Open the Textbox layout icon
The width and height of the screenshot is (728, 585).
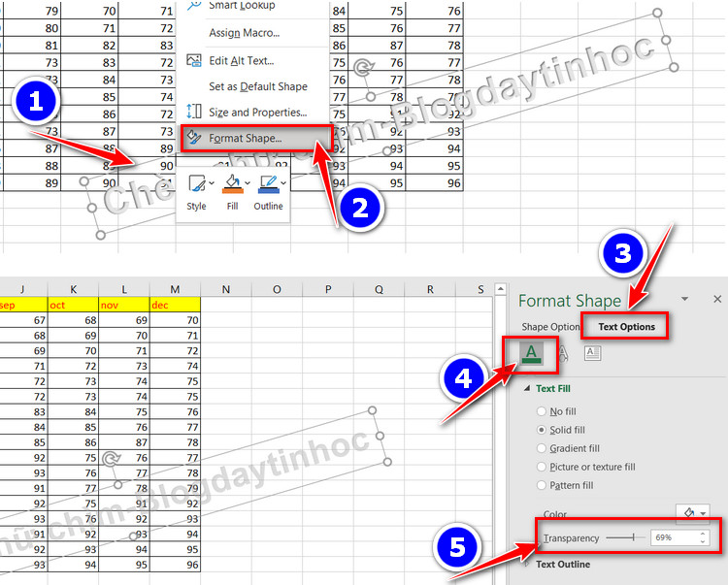tap(592, 353)
